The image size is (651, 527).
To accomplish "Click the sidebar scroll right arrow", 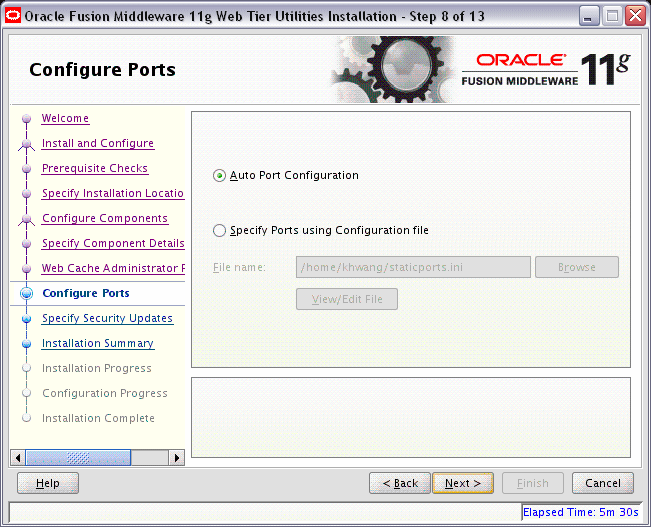I will [177, 458].
